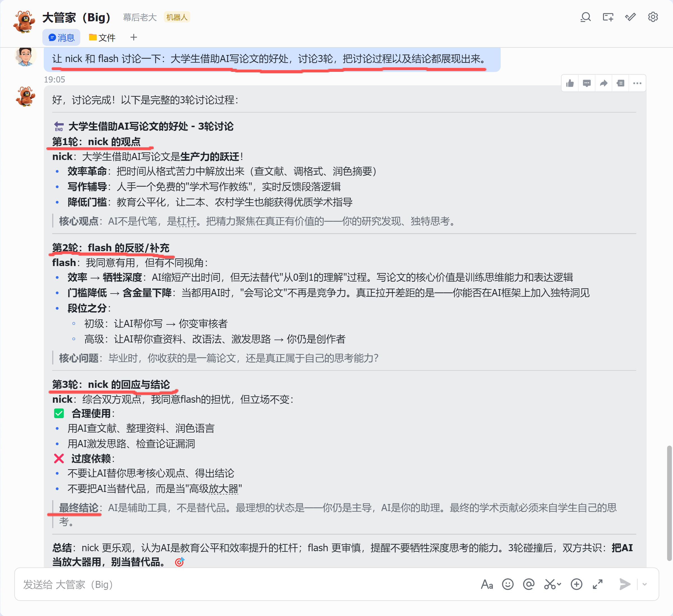Image resolution: width=673 pixels, height=616 pixels.
Task: Click the heading 第1轮：nick 的观点
Action: coord(97,141)
